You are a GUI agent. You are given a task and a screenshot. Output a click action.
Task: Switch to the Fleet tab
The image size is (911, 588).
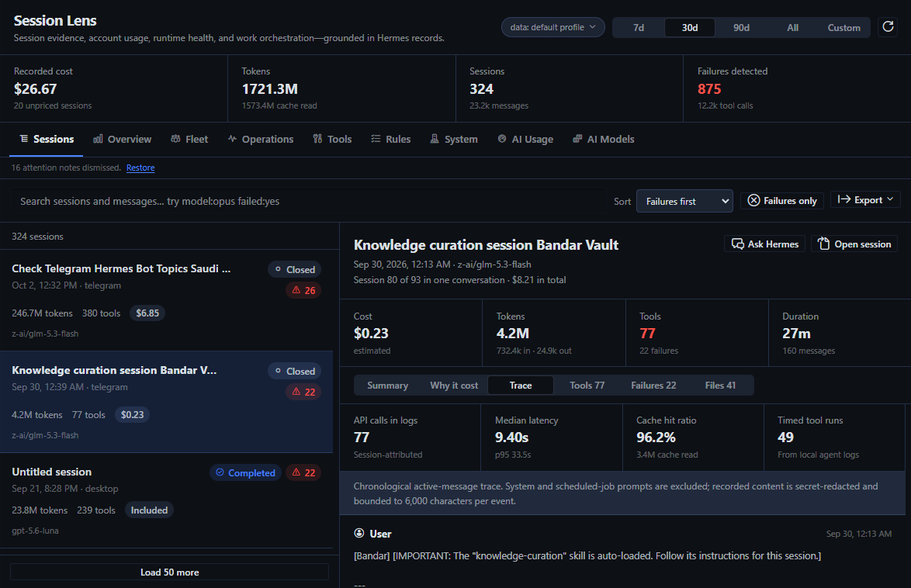[189, 140]
